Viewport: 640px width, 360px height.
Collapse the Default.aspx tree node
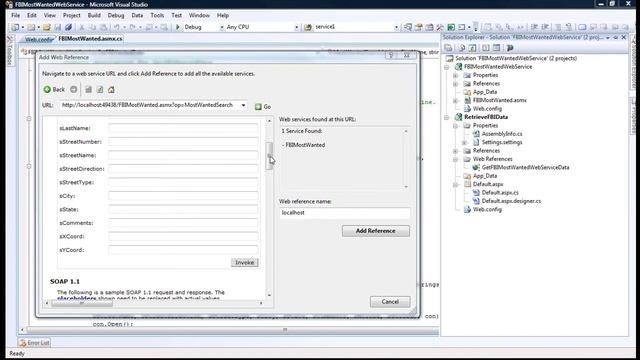tap(456, 184)
